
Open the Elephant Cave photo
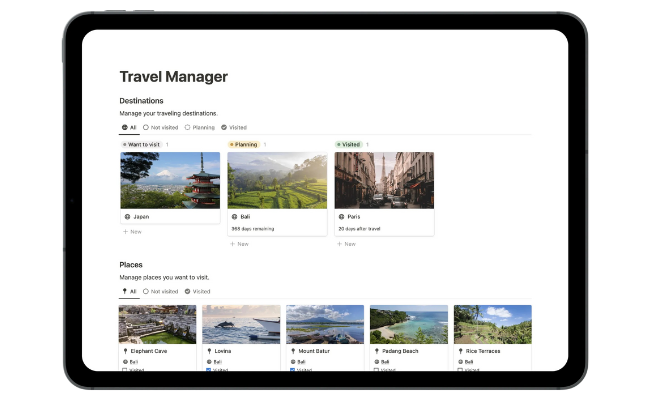(x=158, y=325)
